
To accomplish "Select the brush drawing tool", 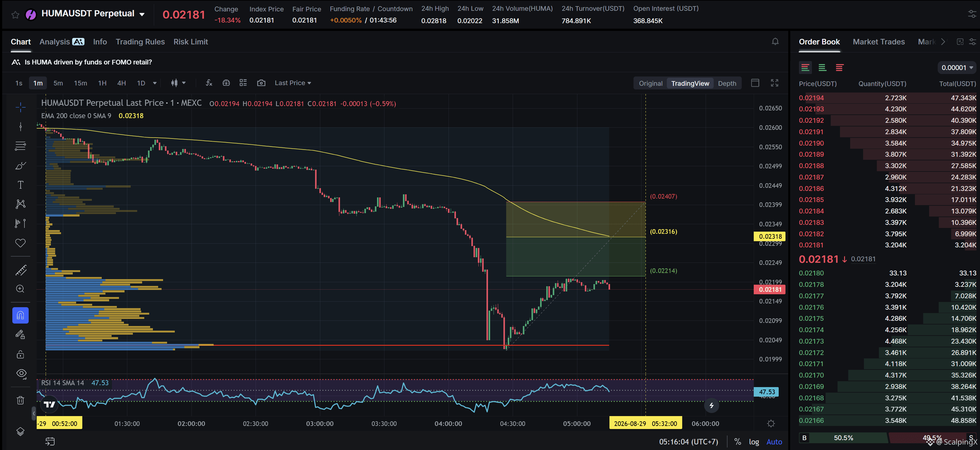I will 21,166.
